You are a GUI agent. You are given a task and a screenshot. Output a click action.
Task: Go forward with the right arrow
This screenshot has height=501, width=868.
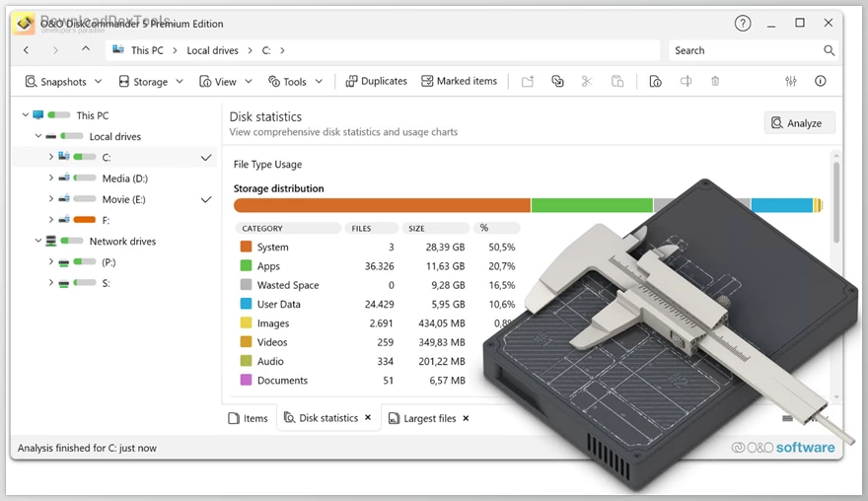click(55, 50)
